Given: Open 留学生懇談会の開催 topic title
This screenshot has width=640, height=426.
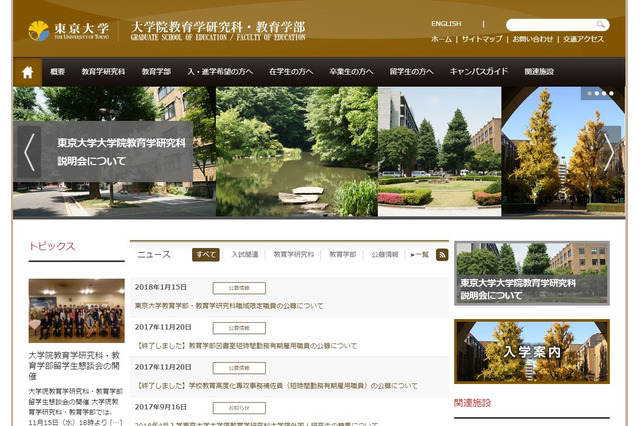Looking at the screenshot, I should [74, 366].
